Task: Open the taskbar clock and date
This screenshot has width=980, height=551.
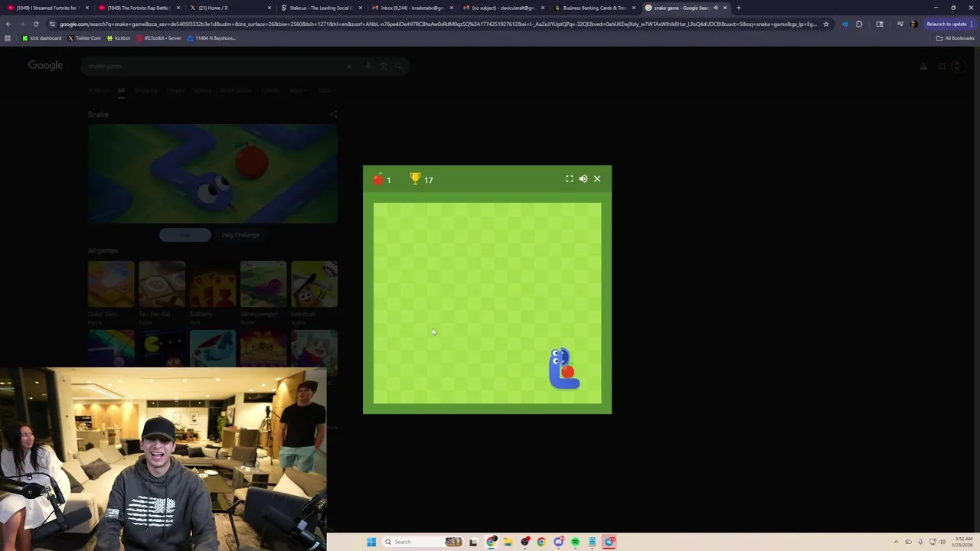Action: click(963, 542)
